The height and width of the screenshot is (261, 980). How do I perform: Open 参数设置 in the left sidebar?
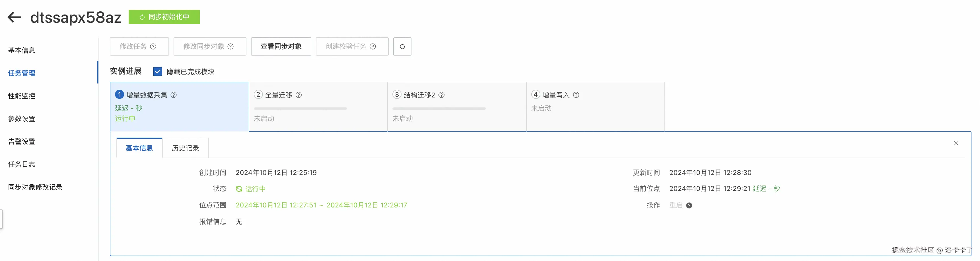(x=22, y=119)
